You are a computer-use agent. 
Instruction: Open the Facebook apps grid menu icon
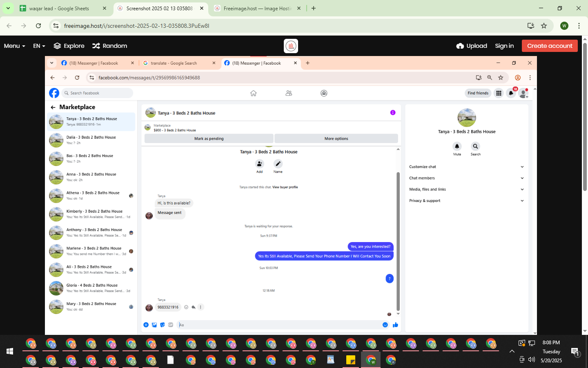[499, 93]
